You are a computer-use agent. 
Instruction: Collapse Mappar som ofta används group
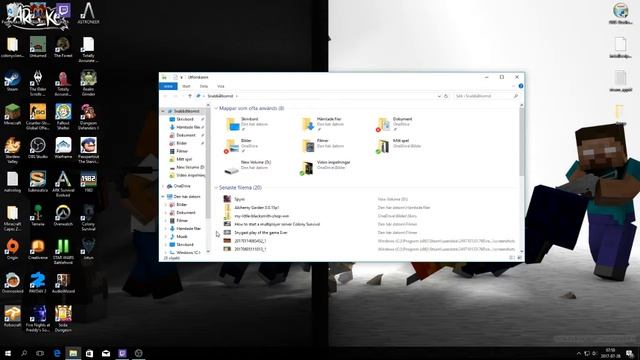[x=216, y=108]
